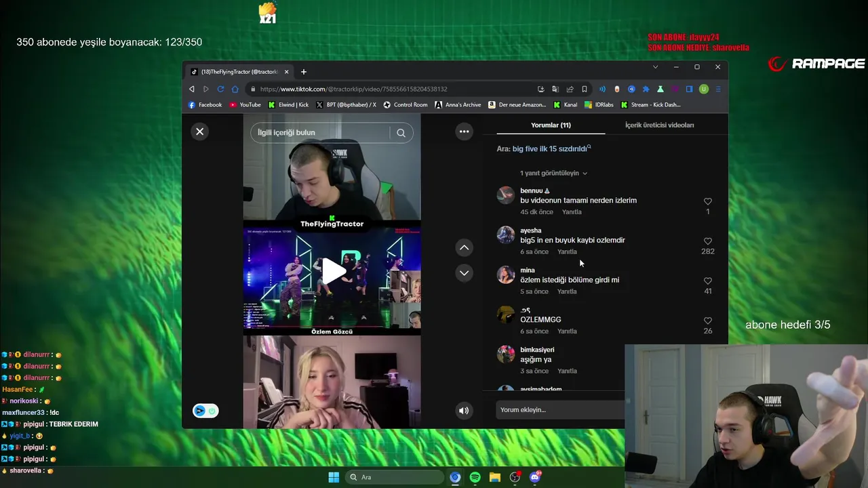868x488 pixels.
Task: Open Spotify from the taskbar
Action: click(x=475, y=477)
